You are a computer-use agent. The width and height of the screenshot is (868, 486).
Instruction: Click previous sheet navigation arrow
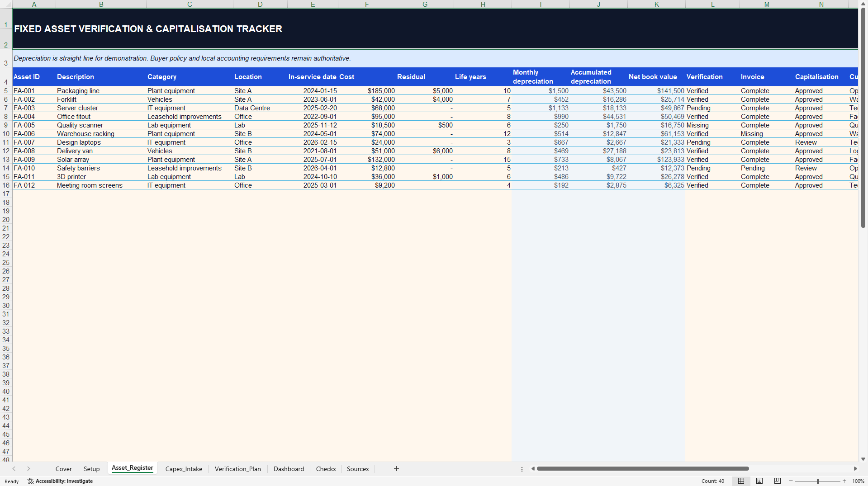(x=14, y=469)
